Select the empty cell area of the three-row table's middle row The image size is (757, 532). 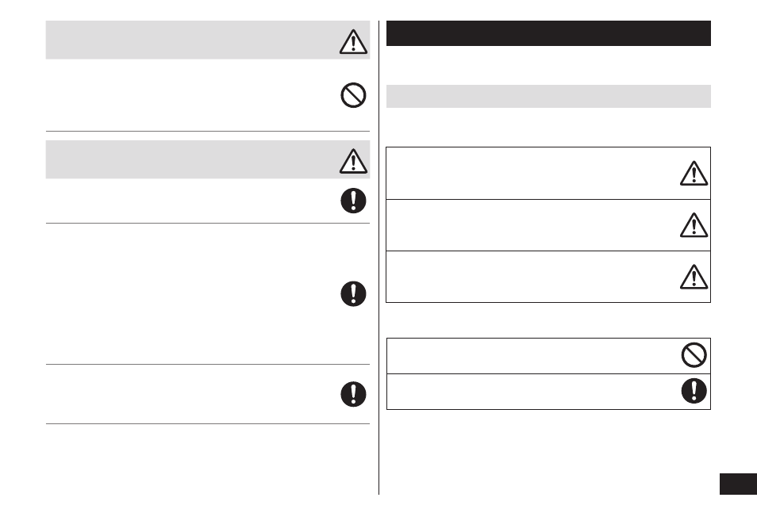532,224
